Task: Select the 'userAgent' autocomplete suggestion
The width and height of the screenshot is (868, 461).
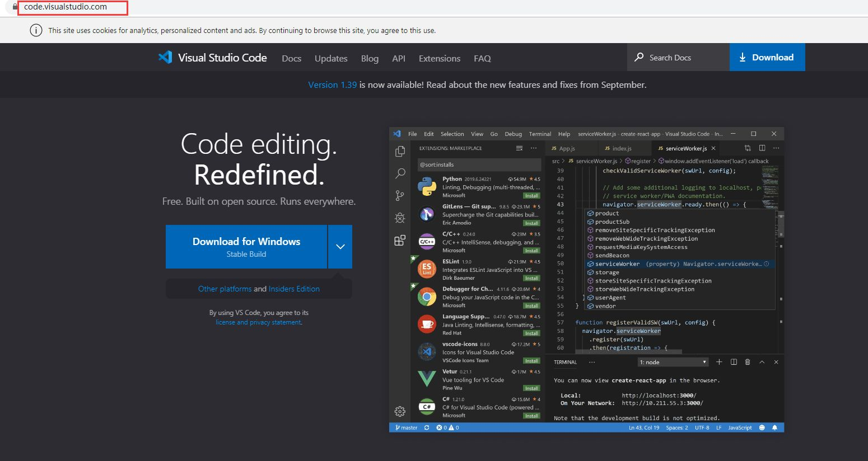Action: (680, 298)
